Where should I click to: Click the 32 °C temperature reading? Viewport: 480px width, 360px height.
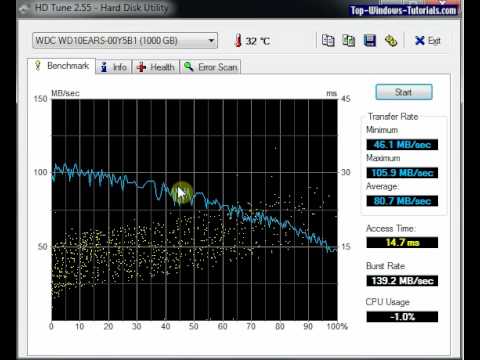[258, 41]
